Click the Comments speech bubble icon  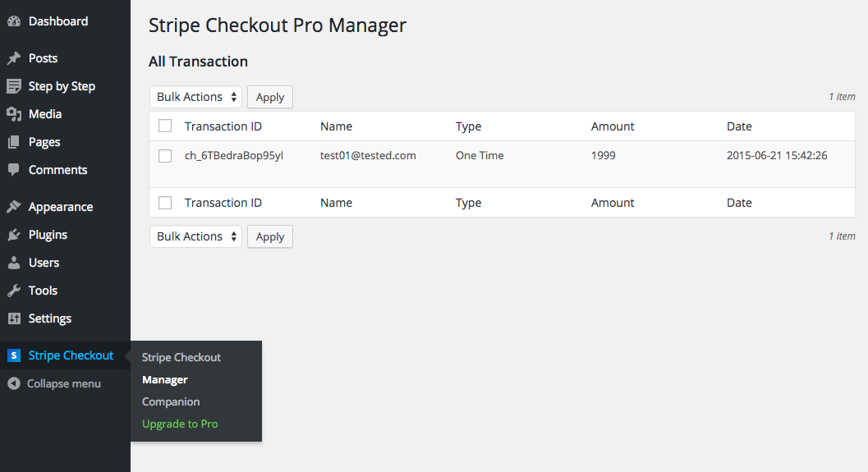tap(14, 170)
